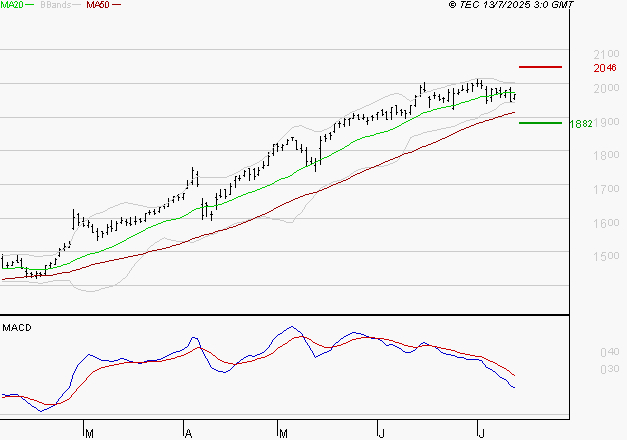
Task: Click the second M May marker
Action: coord(283,433)
